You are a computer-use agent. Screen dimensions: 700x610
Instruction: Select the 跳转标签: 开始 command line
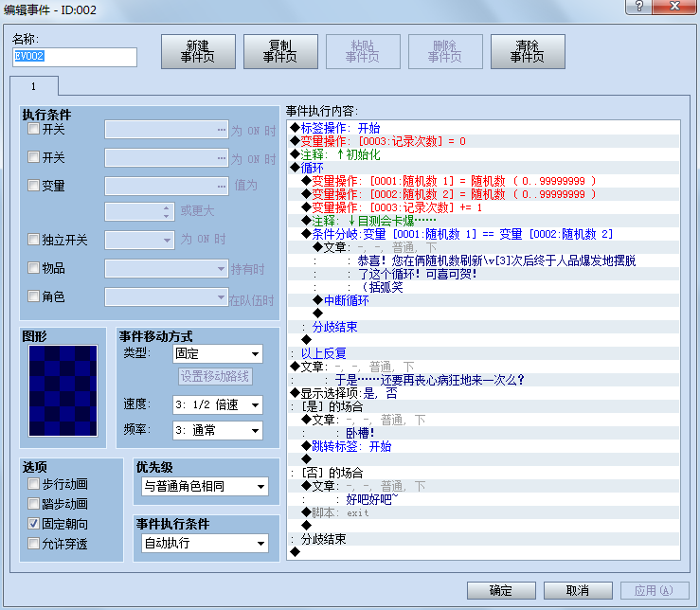[484, 446]
